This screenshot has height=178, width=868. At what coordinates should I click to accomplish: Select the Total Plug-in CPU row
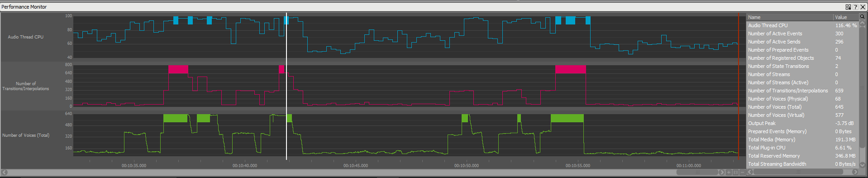802,148
